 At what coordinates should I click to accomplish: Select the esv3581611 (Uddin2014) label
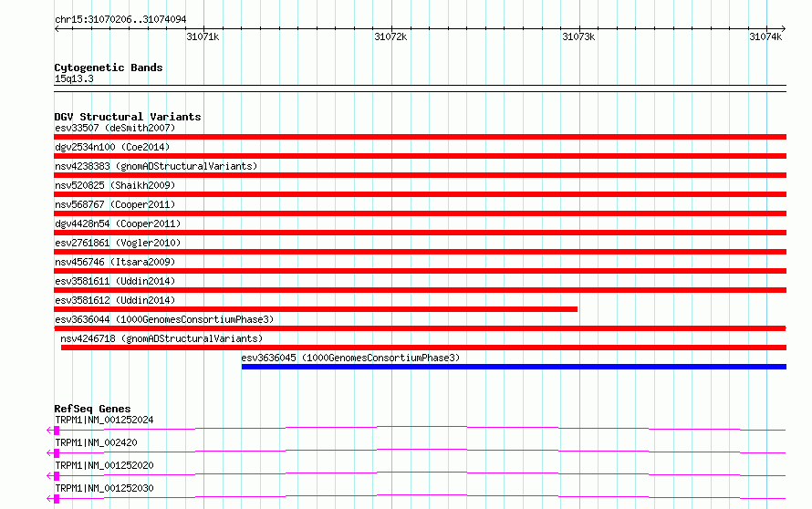(115, 281)
